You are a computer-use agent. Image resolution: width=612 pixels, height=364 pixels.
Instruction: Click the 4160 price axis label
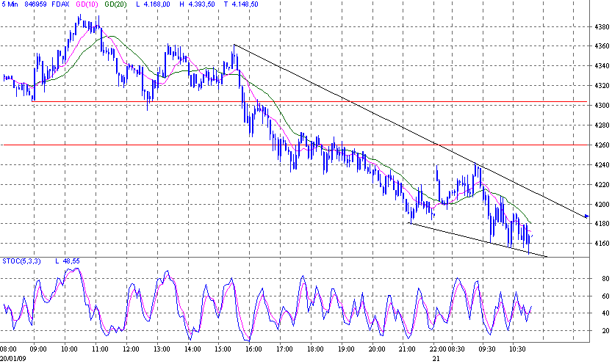tap(602, 244)
